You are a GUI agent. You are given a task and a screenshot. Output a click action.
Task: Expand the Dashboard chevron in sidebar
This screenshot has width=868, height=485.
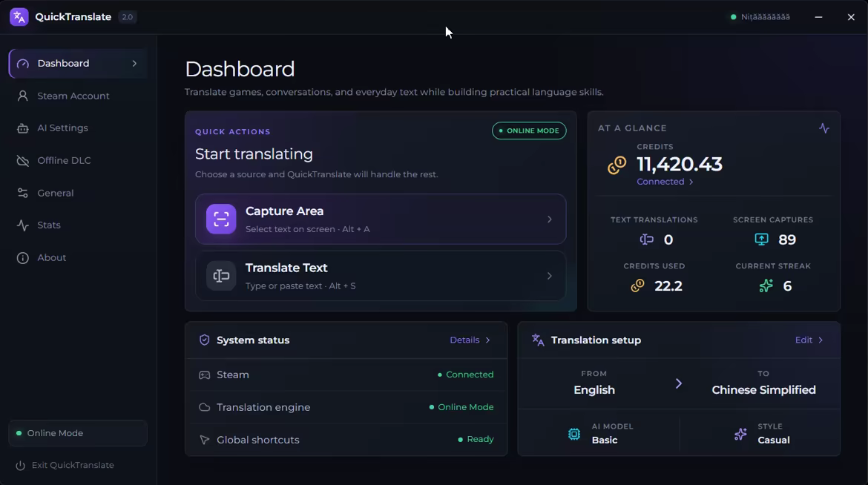134,64
